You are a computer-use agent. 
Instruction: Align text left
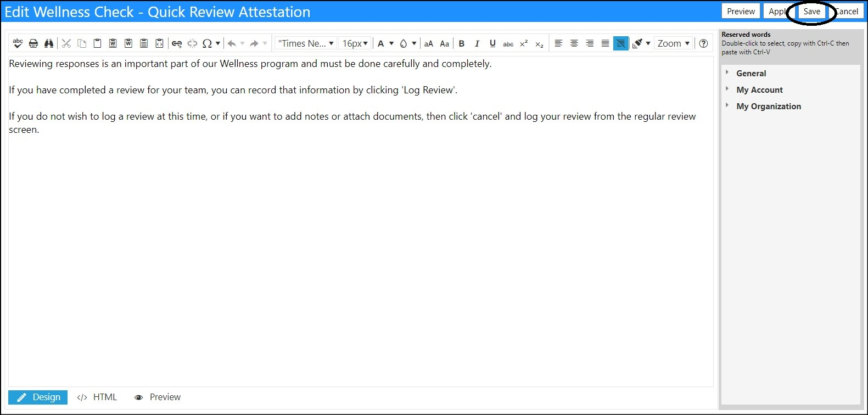[558, 43]
